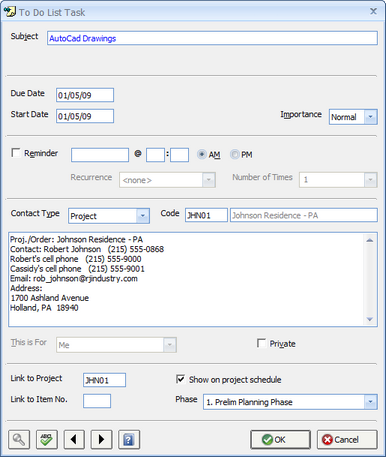Click the Code field containing JHN01

[x=206, y=215]
